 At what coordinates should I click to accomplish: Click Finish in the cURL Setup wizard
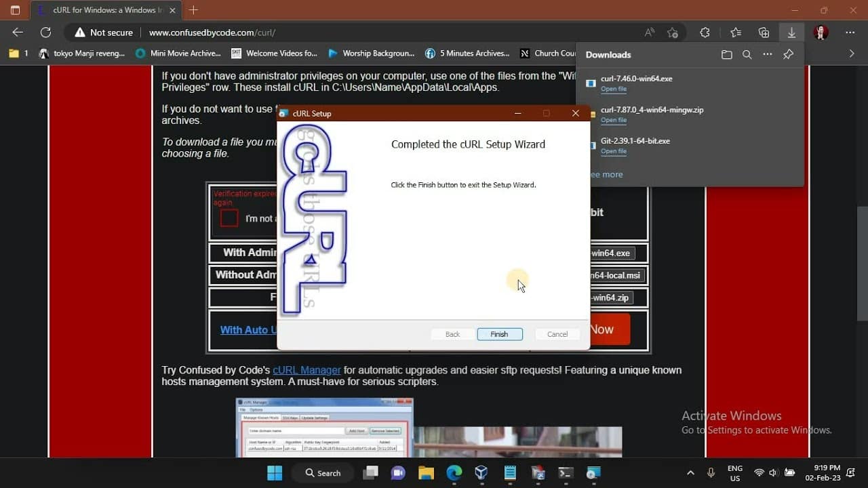(x=500, y=333)
